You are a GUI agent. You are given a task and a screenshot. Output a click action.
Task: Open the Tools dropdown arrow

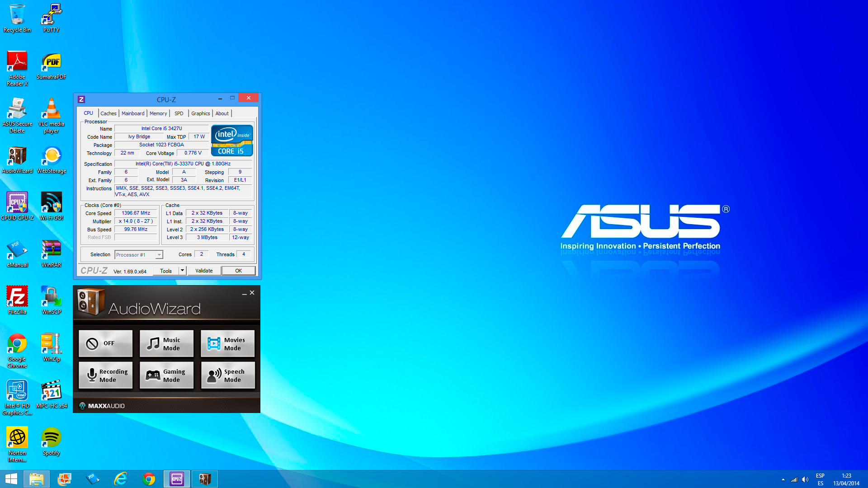[x=182, y=271]
